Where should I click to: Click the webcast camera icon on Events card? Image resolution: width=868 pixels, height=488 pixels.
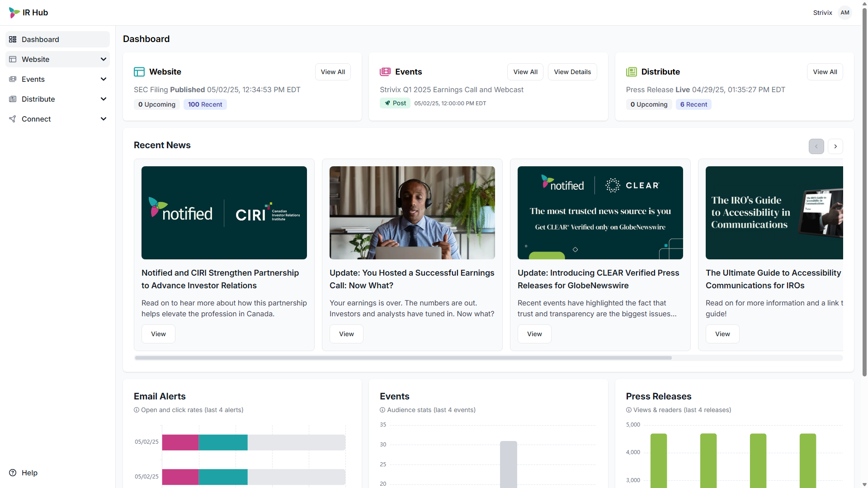pyautogui.click(x=385, y=71)
